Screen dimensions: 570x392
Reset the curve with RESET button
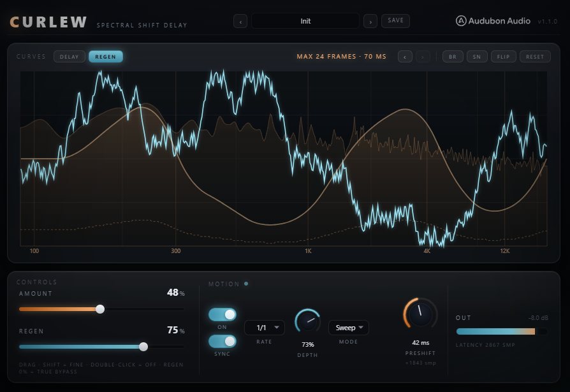pyautogui.click(x=535, y=57)
